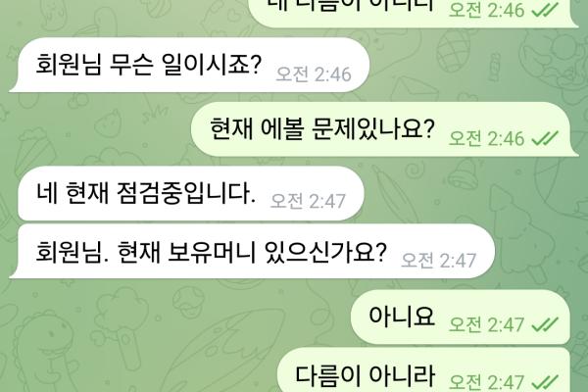Click the timestamp on bottom '다름이 아니라' message

click(486, 382)
